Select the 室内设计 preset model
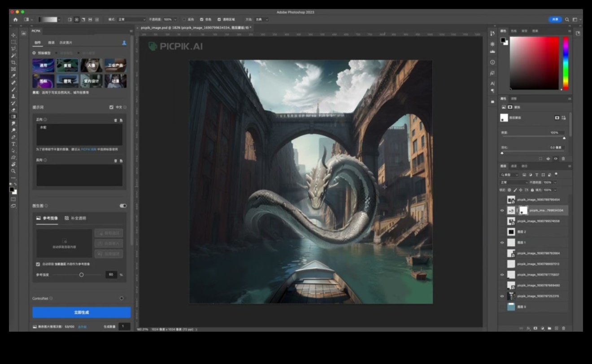592x364 pixels. point(91,81)
